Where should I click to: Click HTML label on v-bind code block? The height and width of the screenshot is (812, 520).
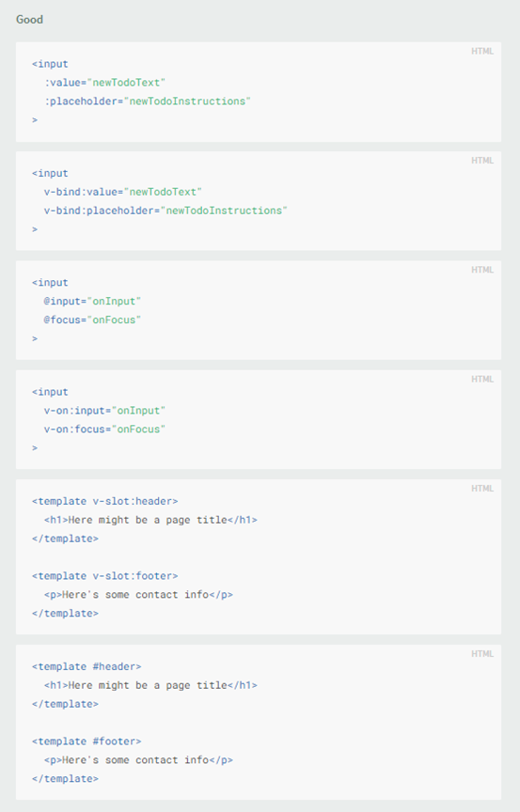point(482,161)
